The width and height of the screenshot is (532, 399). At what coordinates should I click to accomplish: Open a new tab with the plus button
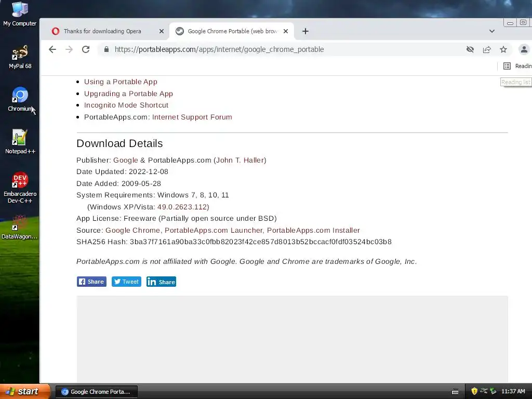click(305, 31)
